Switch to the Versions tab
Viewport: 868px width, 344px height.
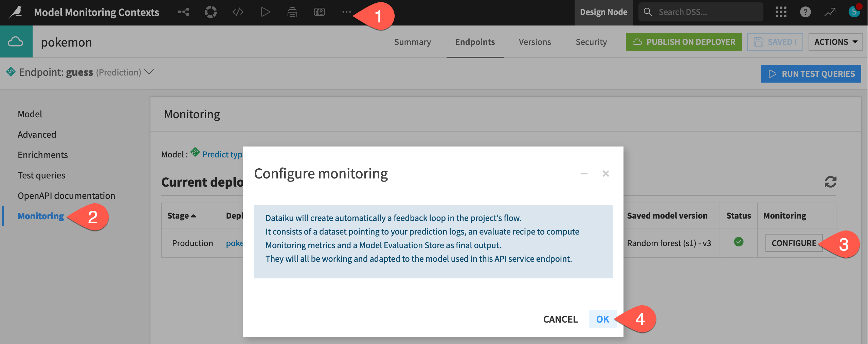pyautogui.click(x=535, y=41)
